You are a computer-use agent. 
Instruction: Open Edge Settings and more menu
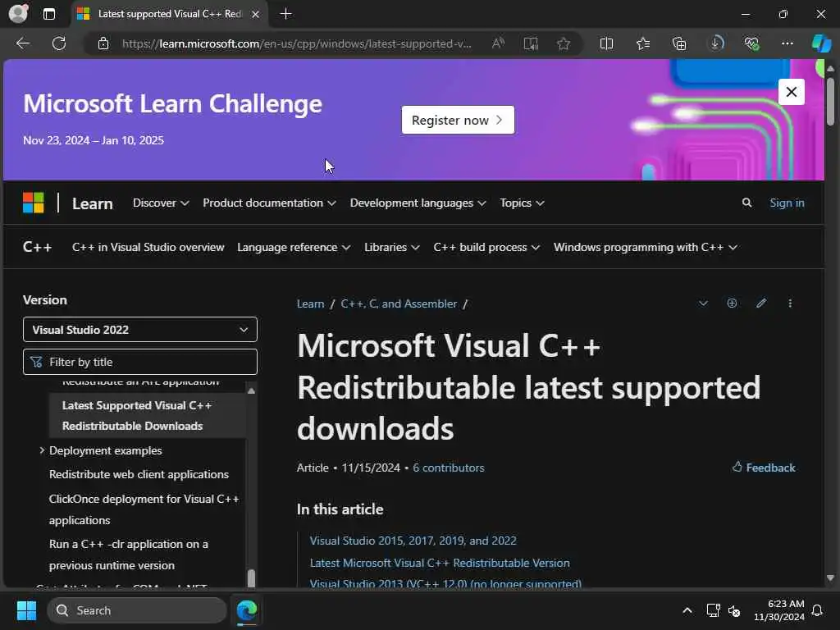(787, 43)
